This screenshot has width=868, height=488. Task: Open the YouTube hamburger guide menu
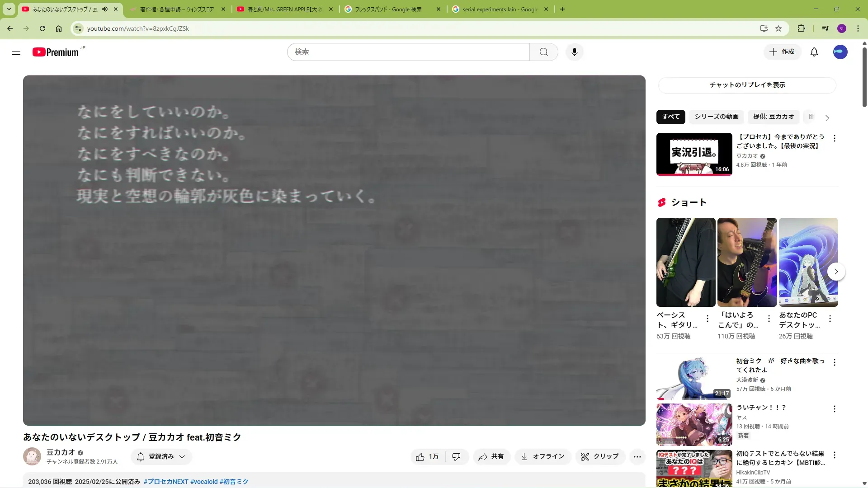pos(16,52)
